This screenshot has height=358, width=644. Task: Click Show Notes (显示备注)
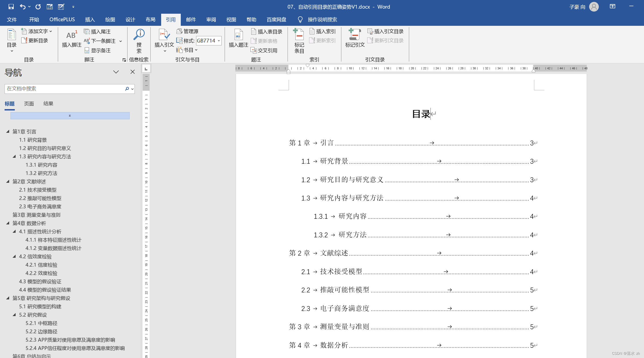coord(97,50)
